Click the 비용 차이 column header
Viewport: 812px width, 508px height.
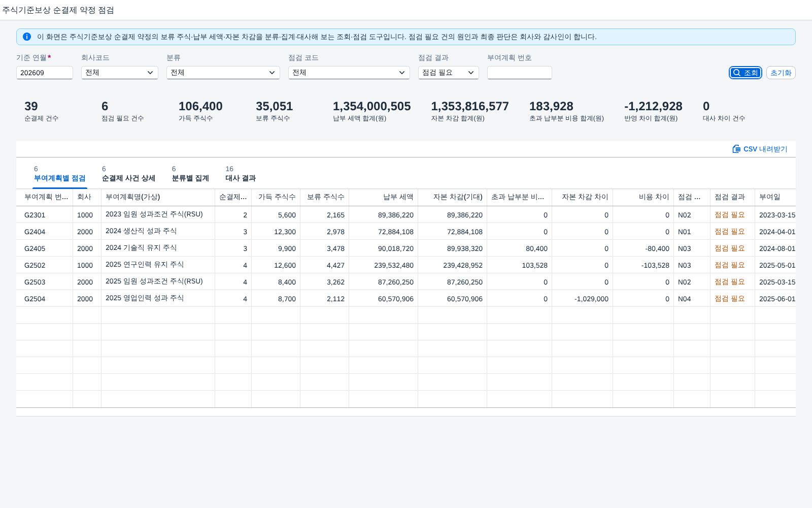tap(644, 197)
